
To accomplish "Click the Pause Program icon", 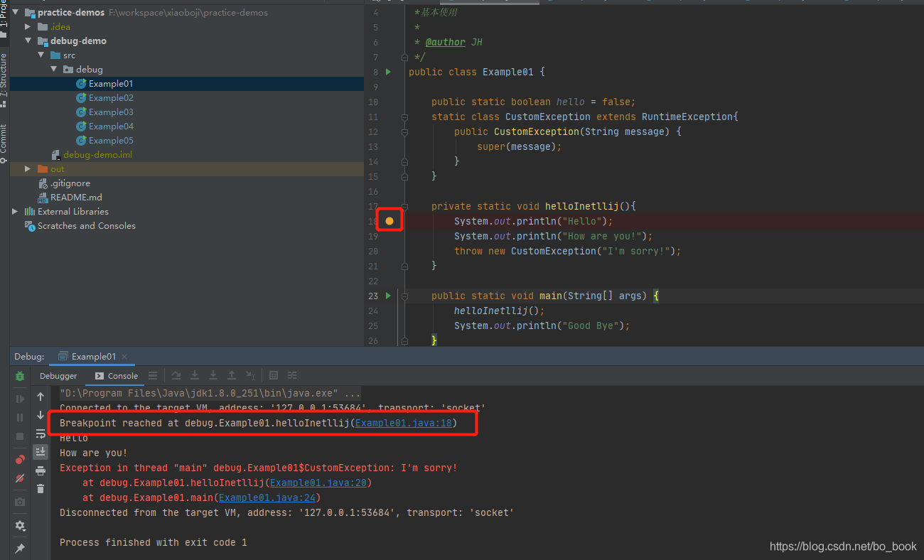I will pos(20,417).
